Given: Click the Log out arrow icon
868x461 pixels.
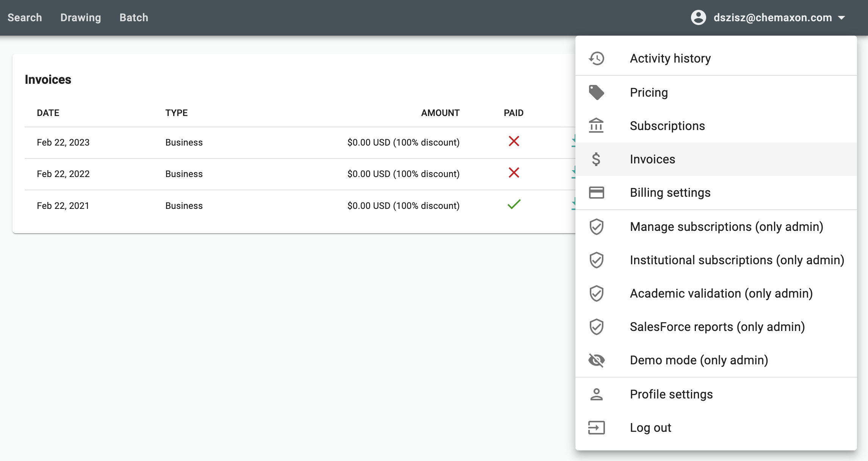Looking at the screenshot, I should [x=596, y=428].
